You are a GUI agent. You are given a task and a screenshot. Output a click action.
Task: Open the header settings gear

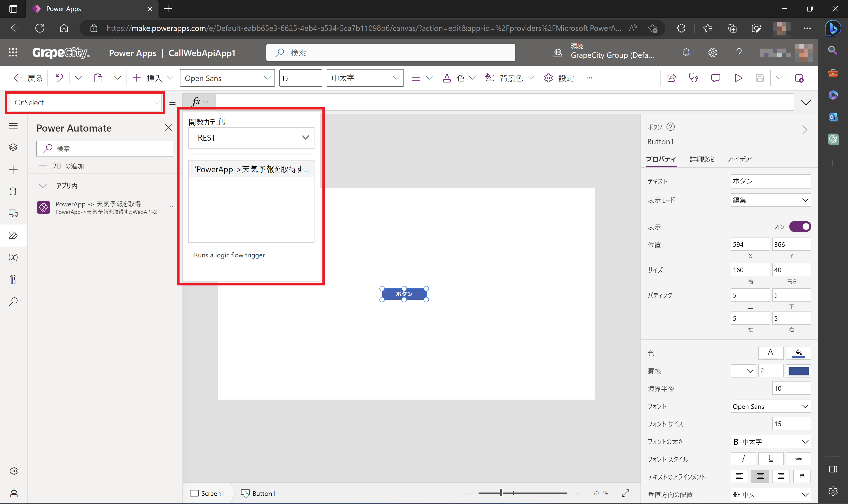713,53
